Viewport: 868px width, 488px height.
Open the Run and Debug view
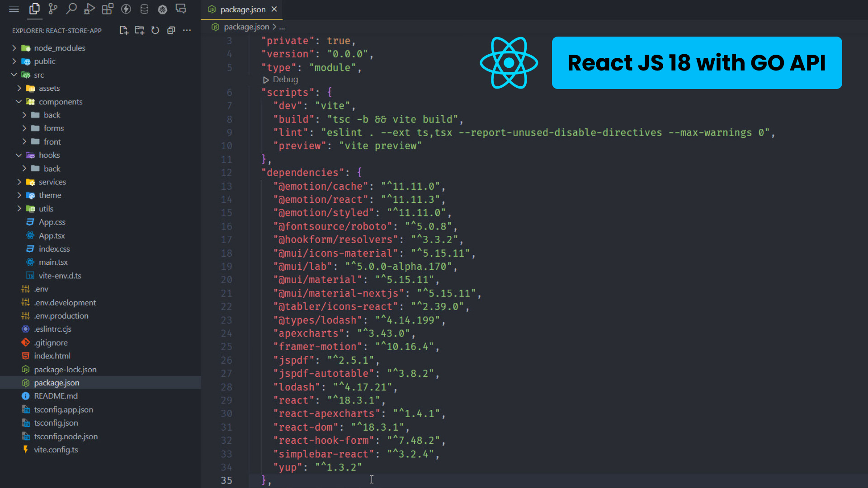point(89,9)
